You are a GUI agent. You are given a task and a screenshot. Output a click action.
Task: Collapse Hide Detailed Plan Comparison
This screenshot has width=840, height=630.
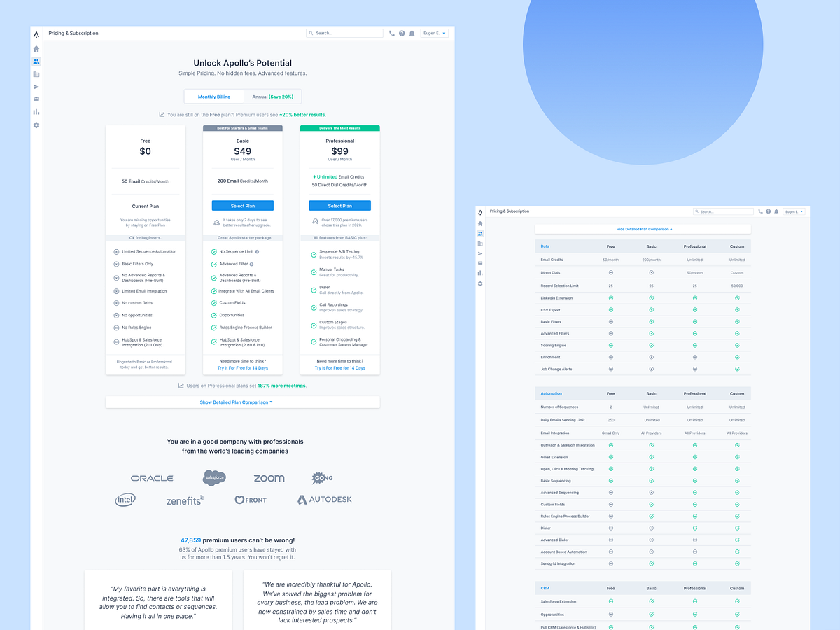[x=643, y=229]
